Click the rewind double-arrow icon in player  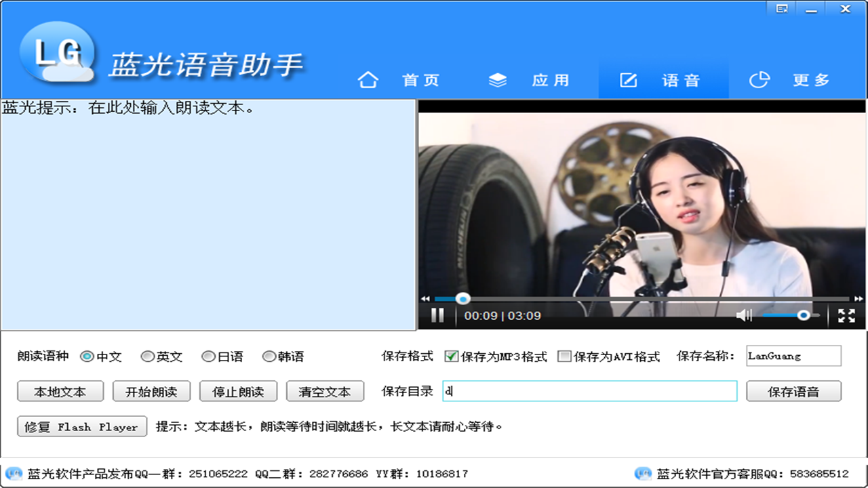426,298
